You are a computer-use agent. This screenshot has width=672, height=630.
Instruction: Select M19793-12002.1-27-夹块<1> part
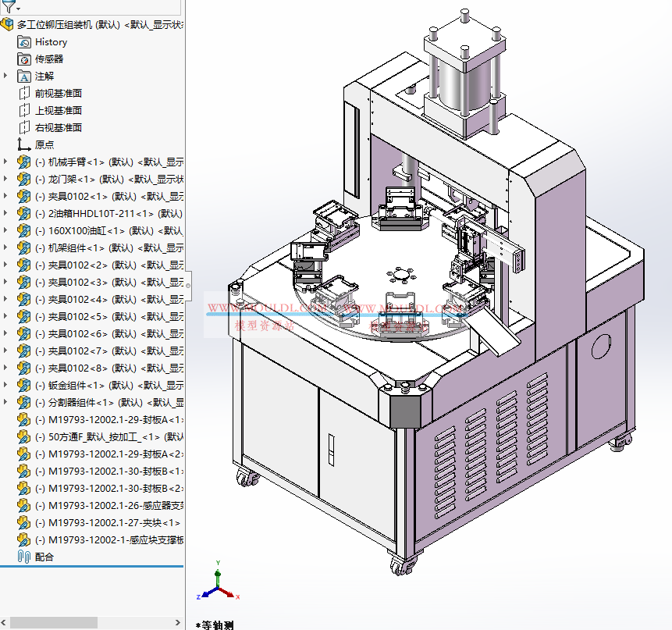point(113,523)
